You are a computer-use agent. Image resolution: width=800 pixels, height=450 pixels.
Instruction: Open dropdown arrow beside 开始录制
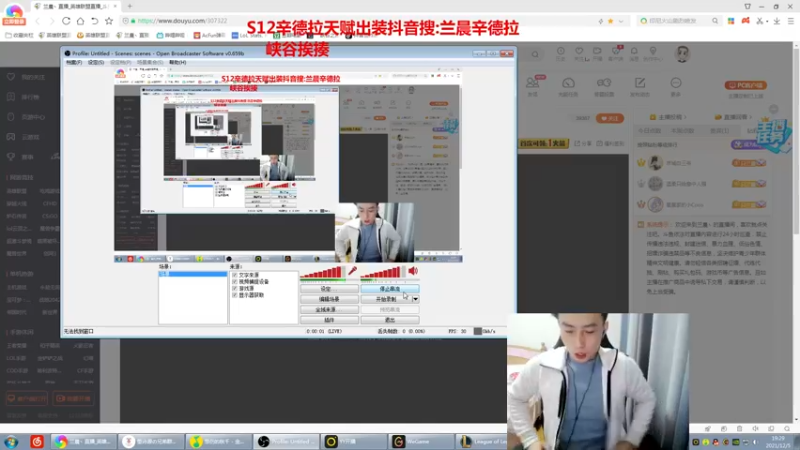pos(416,299)
